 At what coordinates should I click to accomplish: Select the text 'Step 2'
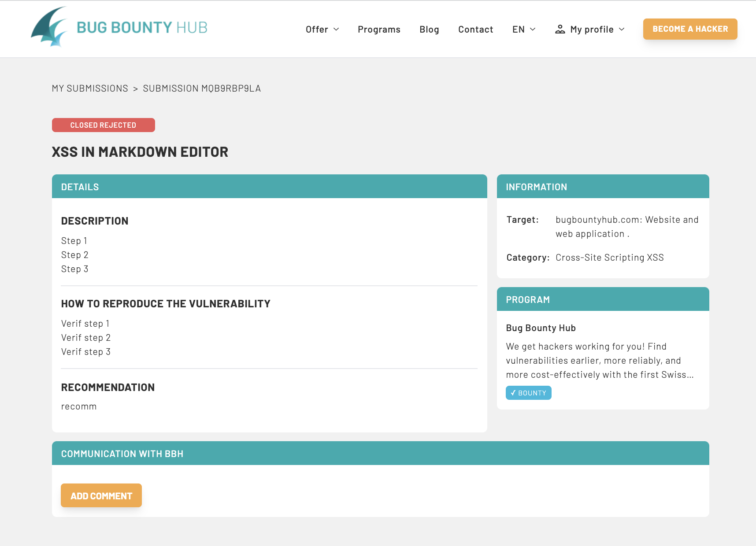[75, 255]
